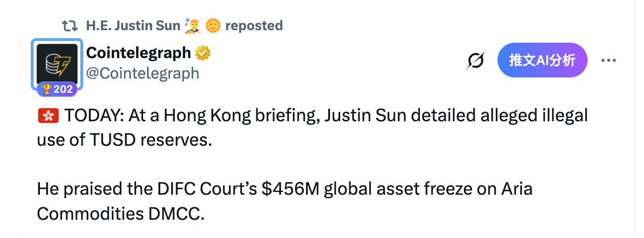This screenshot has height=238, width=644.
Task: Click the 'reposted' label text
Action: pyautogui.click(x=254, y=26)
